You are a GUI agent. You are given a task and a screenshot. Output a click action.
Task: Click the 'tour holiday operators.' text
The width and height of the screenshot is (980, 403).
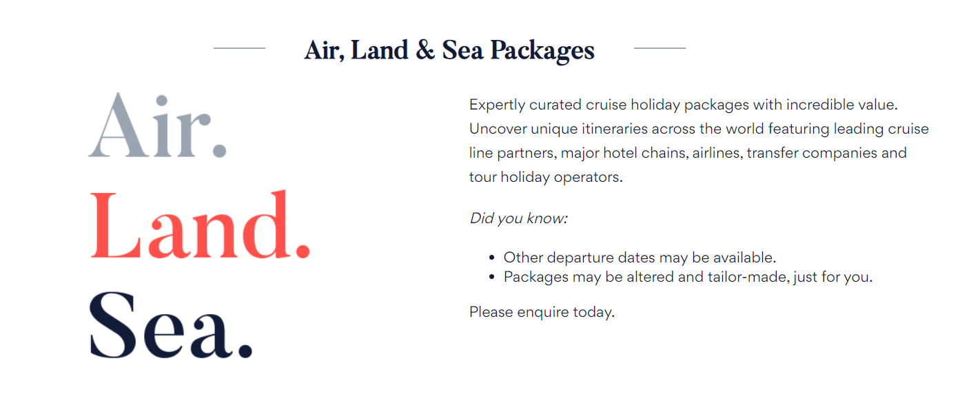(x=546, y=177)
